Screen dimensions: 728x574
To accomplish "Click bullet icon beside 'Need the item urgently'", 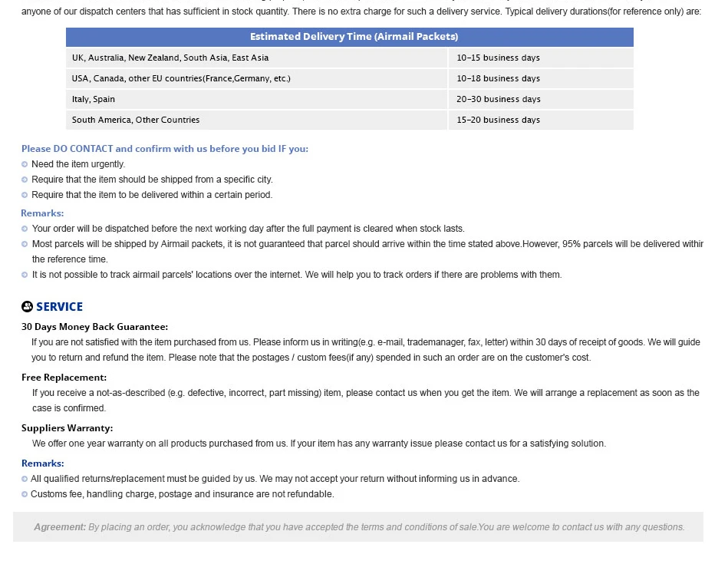I will (x=25, y=164).
